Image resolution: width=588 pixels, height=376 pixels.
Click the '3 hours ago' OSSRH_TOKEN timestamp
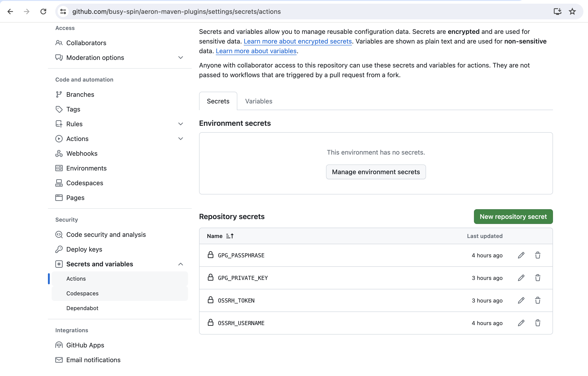pos(487,300)
